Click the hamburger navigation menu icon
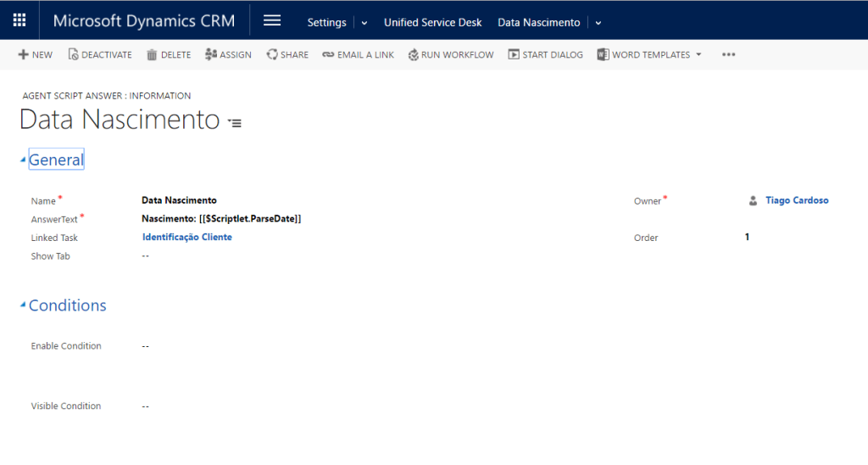 tap(271, 21)
